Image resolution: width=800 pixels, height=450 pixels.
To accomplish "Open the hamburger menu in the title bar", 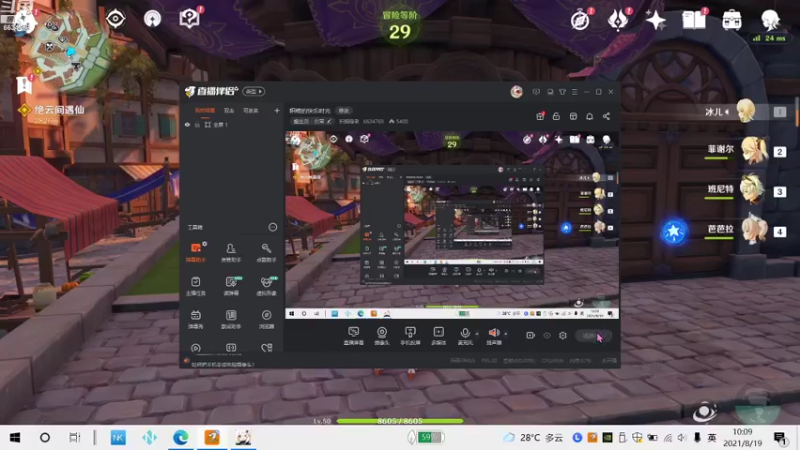I will tap(574, 92).
